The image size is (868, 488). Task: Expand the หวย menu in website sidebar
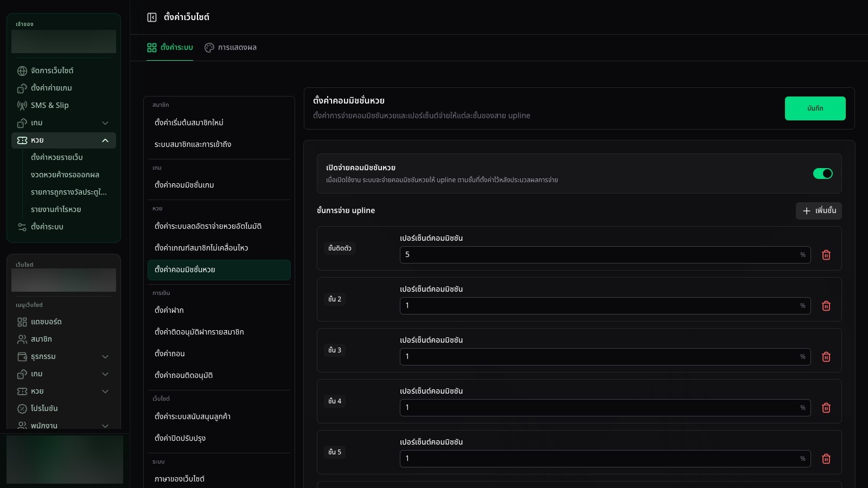105,391
